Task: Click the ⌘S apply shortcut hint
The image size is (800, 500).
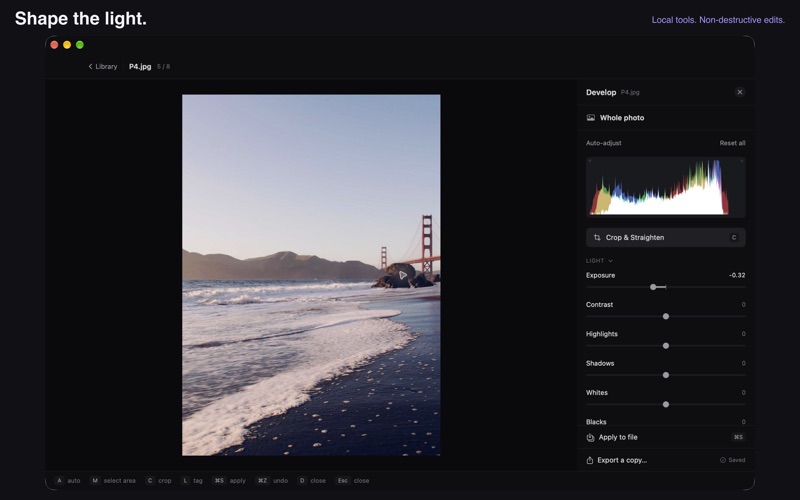Action: [229, 481]
